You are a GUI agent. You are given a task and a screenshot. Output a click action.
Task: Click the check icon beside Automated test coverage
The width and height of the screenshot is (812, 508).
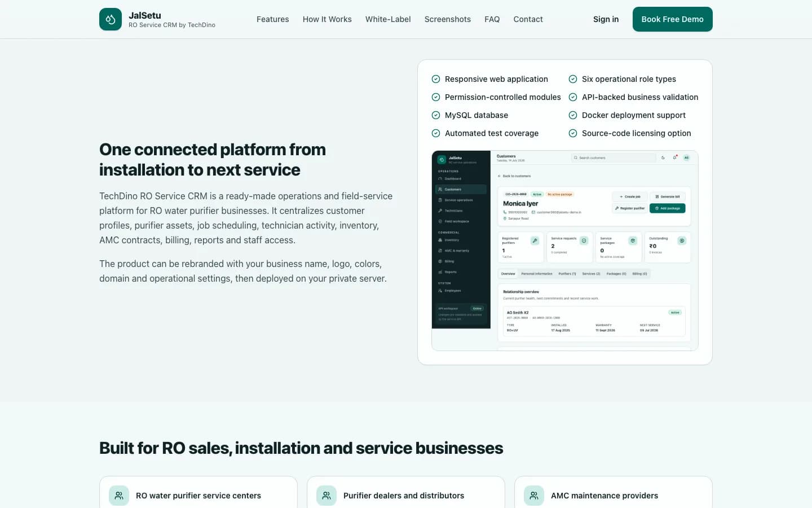tap(436, 133)
